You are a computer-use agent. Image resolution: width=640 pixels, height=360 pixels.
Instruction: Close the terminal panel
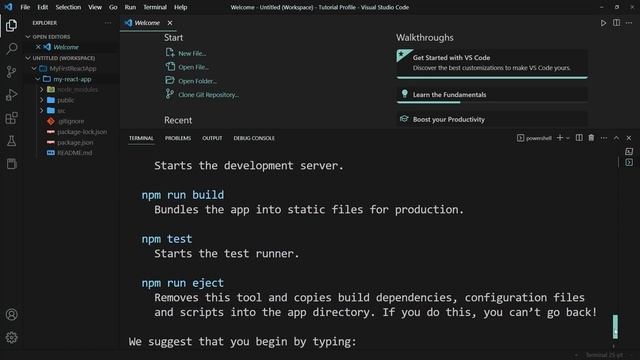click(629, 138)
